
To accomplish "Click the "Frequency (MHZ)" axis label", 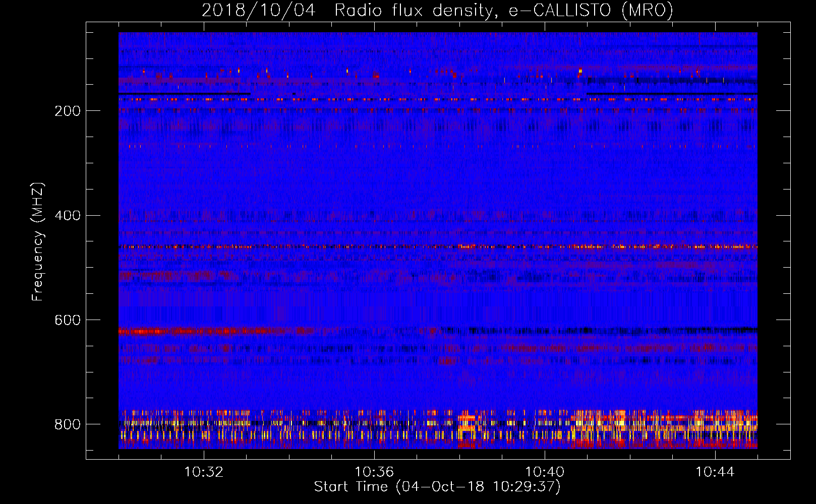I will [x=37, y=242].
